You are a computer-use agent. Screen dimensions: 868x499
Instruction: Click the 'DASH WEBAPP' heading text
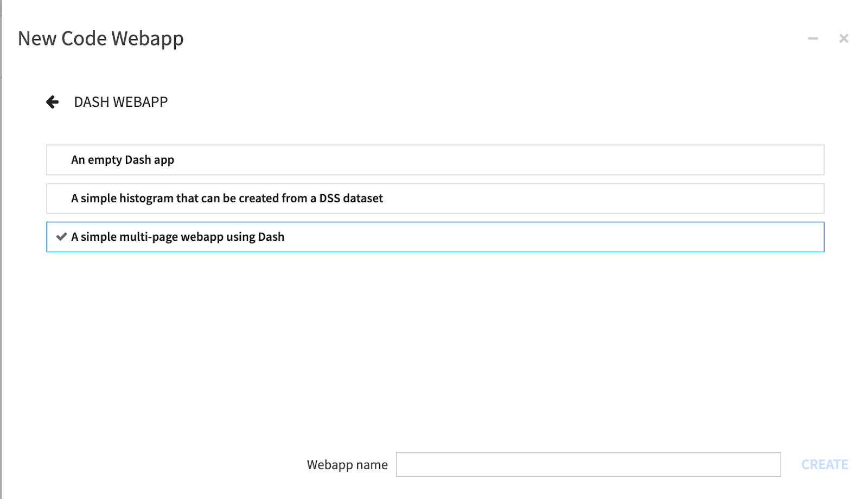pos(121,102)
